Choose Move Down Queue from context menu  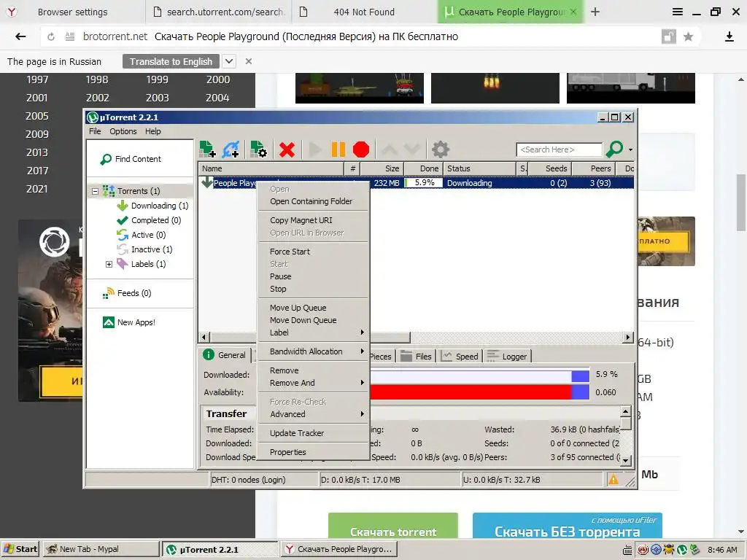[313, 320]
